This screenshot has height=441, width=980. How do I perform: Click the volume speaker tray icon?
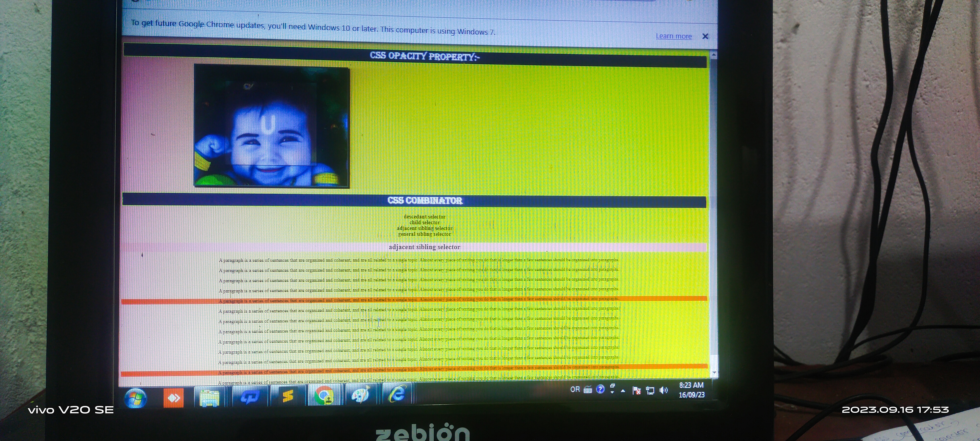663,390
